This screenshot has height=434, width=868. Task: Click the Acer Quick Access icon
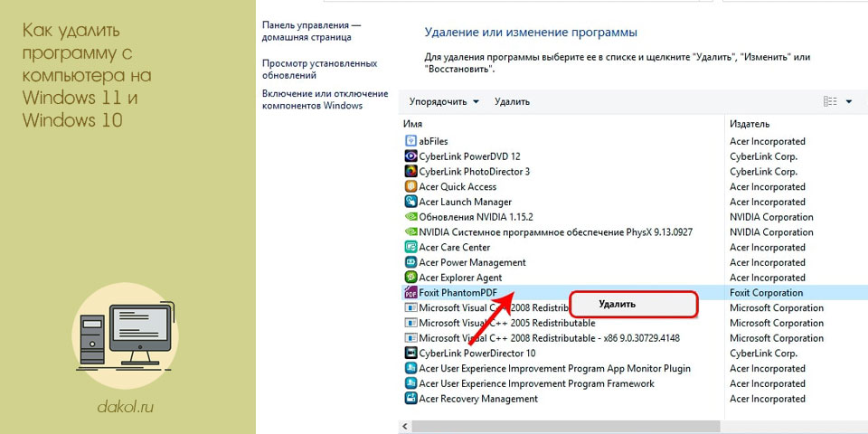tap(410, 186)
